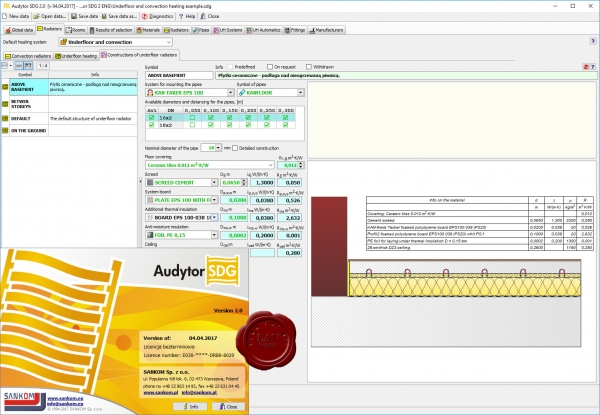The image size is (600, 415).
Task: Toggle the Detailed construction checkbox
Action: [235, 148]
